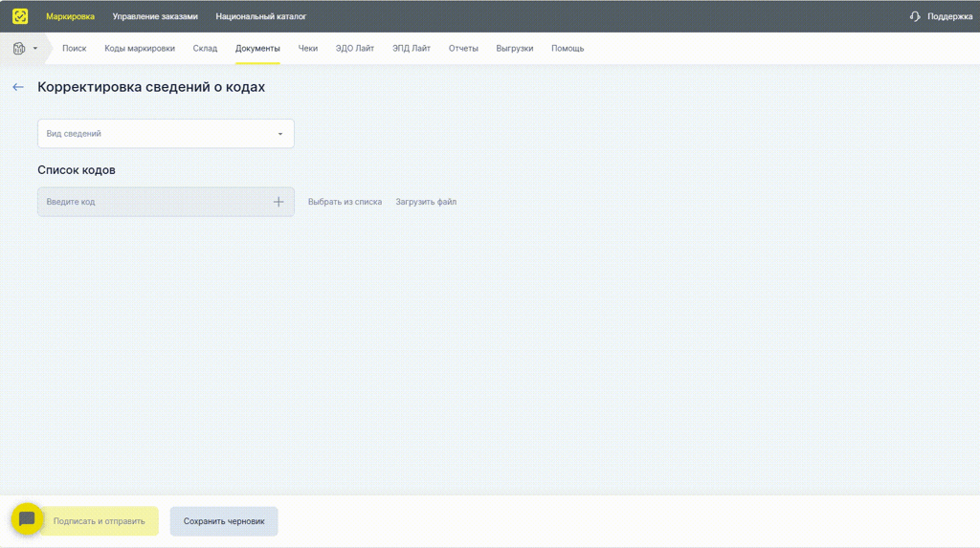This screenshot has height=548, width=980.
Task: Open the Управление заказами menu
Action: pos(155,16)
